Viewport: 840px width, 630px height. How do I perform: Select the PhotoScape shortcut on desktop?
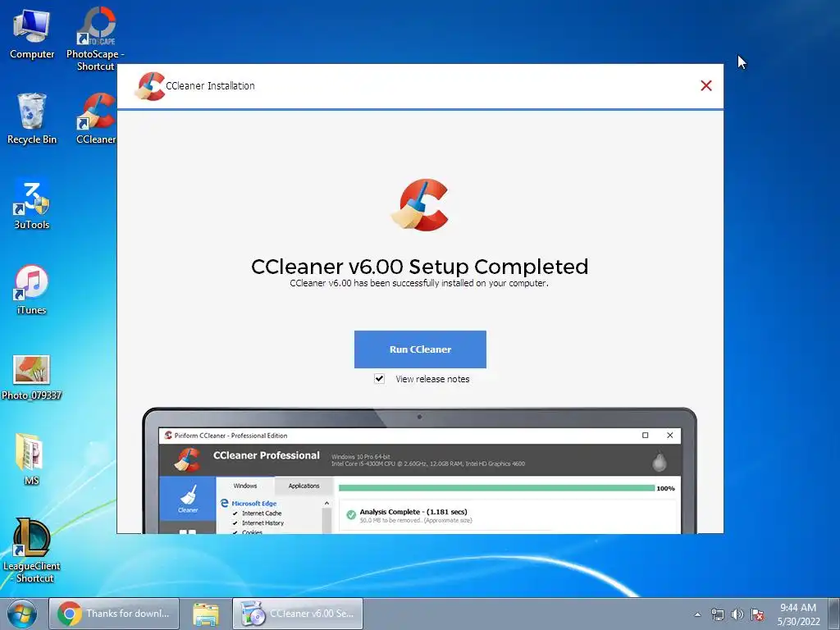[x=95, y=39]
